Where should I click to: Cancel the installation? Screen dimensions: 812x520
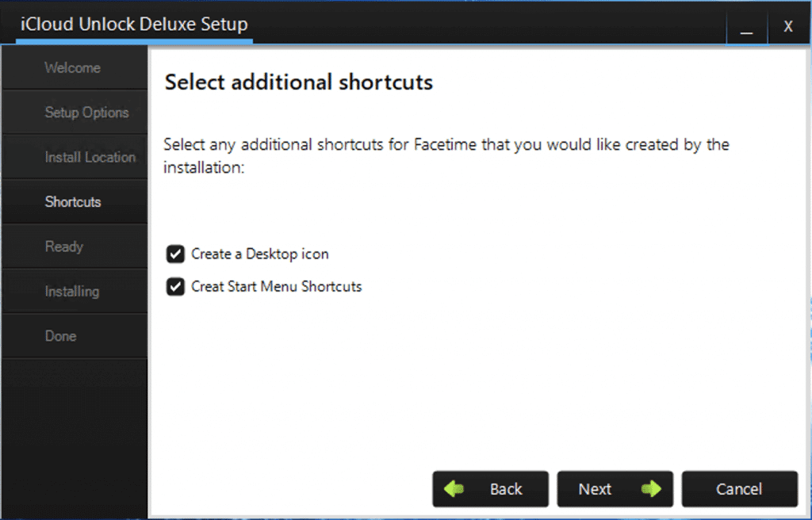tap(740, 489)
